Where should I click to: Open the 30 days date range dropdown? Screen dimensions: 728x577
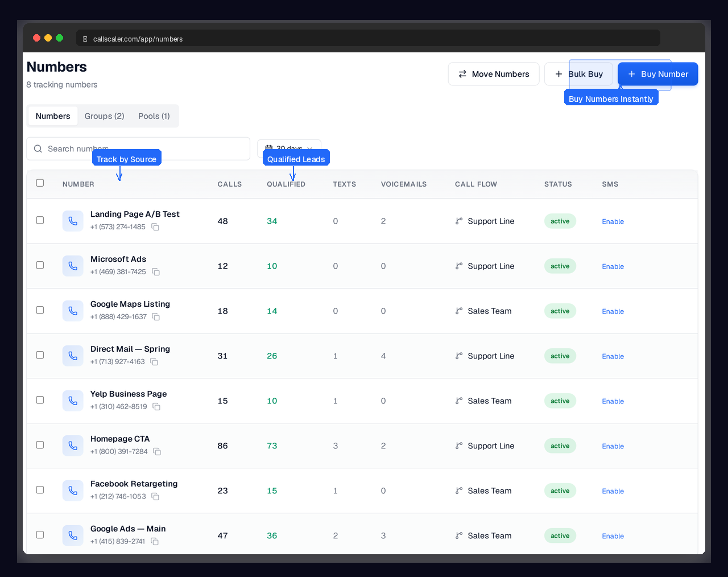[x=289, y=149]
